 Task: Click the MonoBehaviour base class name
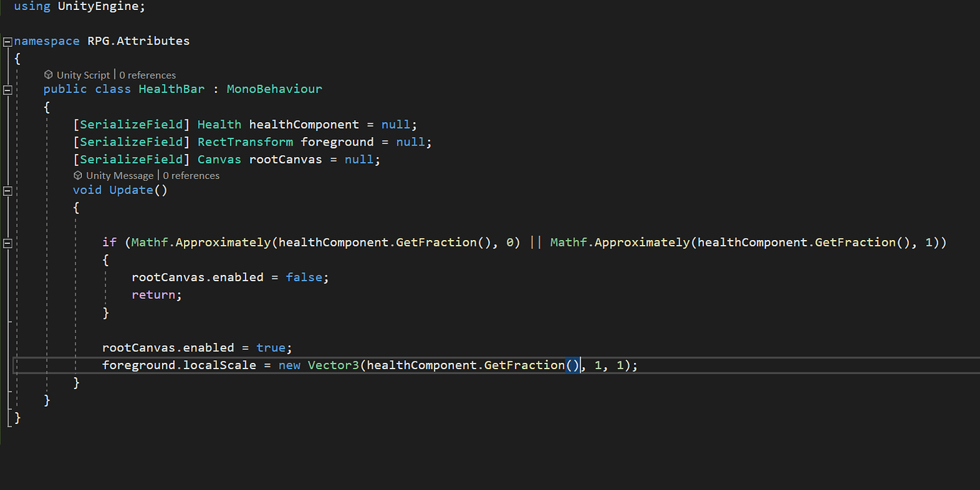click(274, 89)
